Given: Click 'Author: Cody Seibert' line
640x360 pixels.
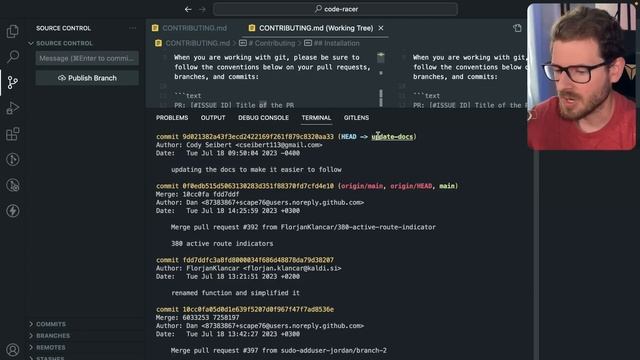Looking at the screenshot, I should coord(239,145).
